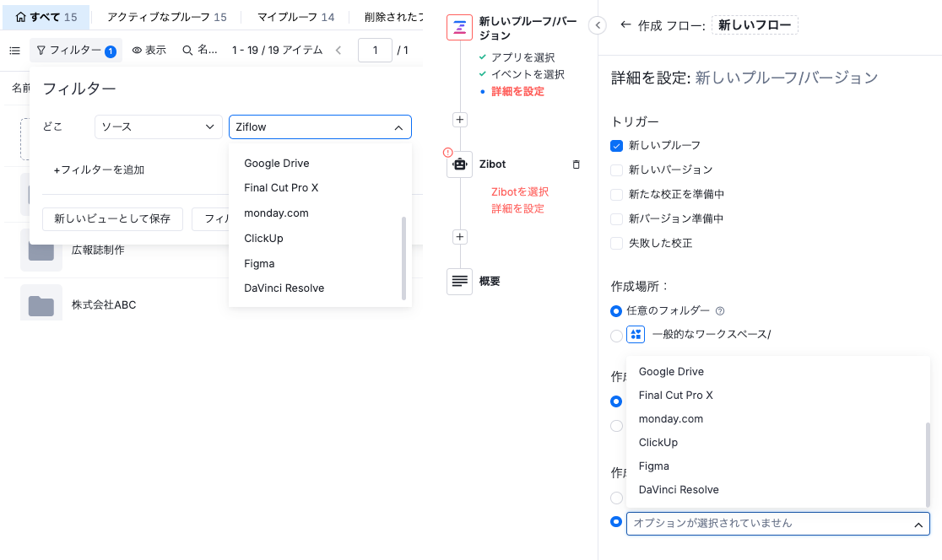Screen dimensions: 942x560
Task: Collapse the Ziflow source value dropdown
Action: [x=320, y=127]
